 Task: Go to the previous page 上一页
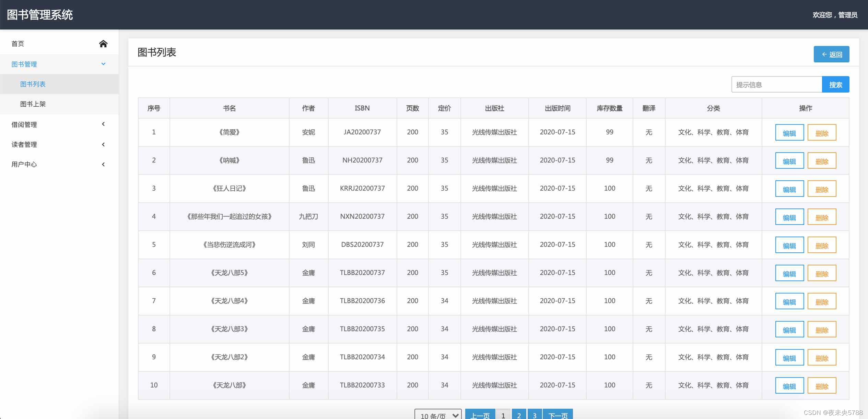(480, 414)
